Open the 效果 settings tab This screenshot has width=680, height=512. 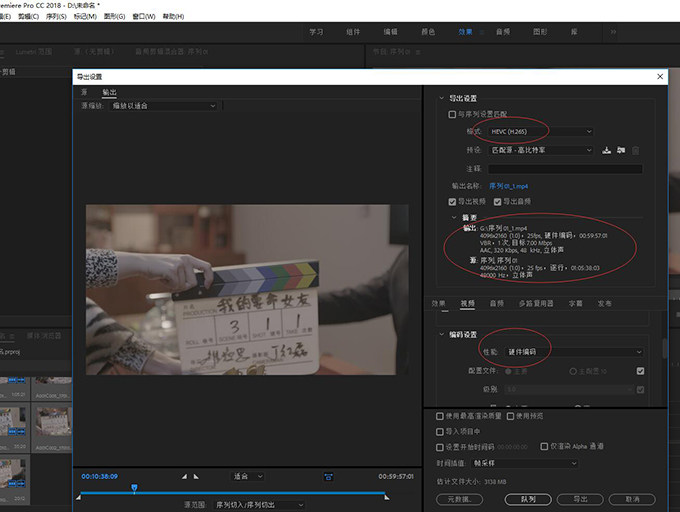[438, 303]
